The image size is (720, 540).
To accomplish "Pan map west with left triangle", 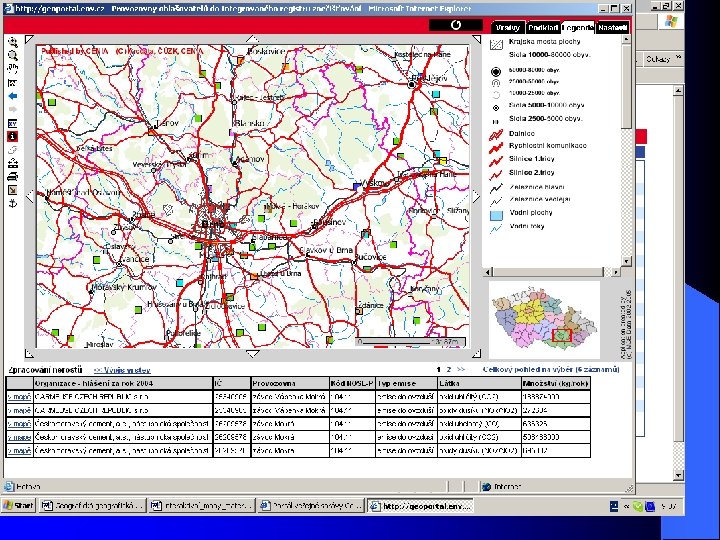I will point(30,197).
